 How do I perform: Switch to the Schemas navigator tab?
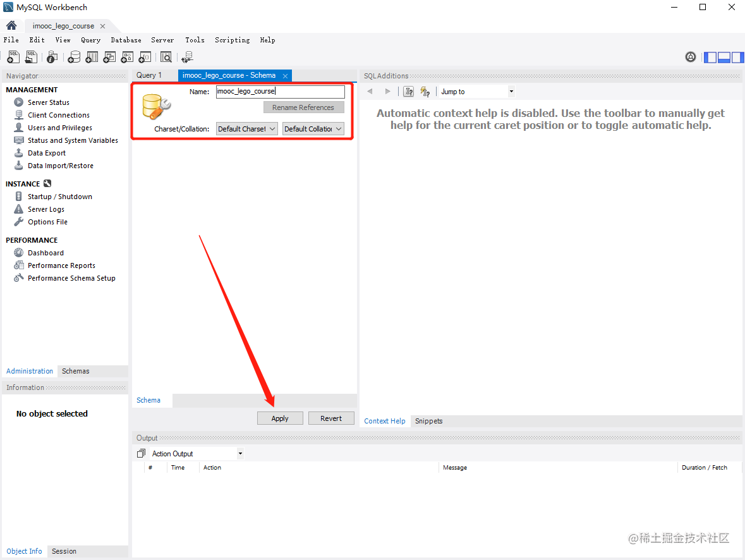76,371
